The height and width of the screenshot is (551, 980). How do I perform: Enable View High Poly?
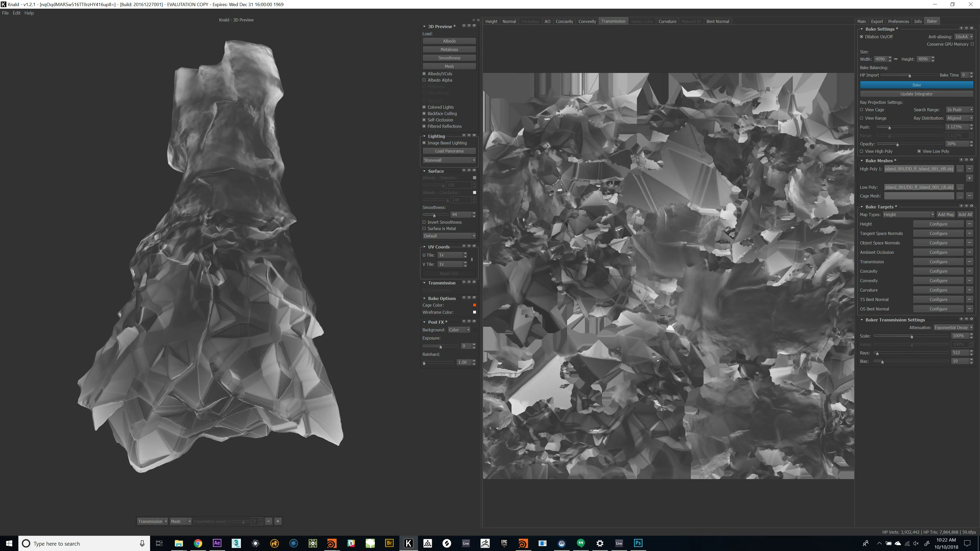point(862,151)
